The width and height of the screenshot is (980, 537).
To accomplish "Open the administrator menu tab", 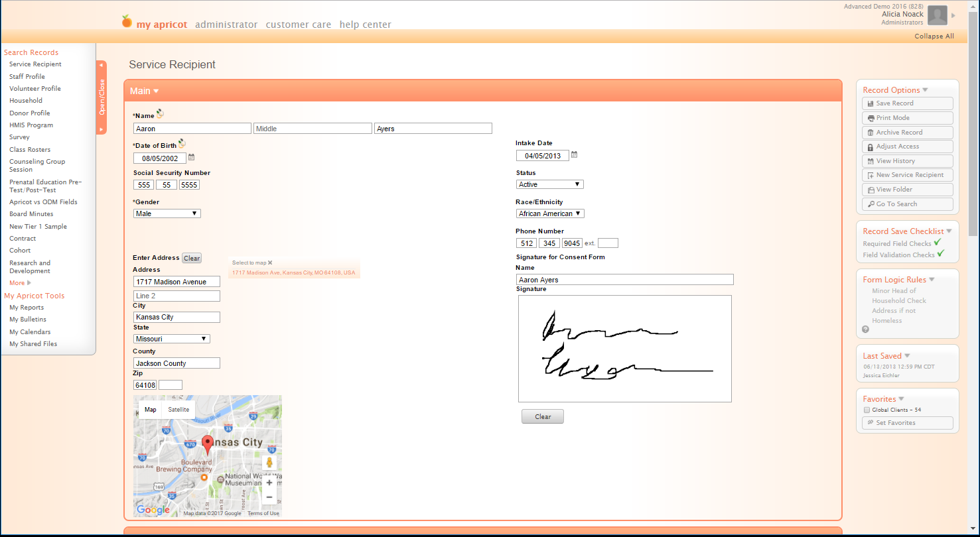I will (x=226, y=25).
